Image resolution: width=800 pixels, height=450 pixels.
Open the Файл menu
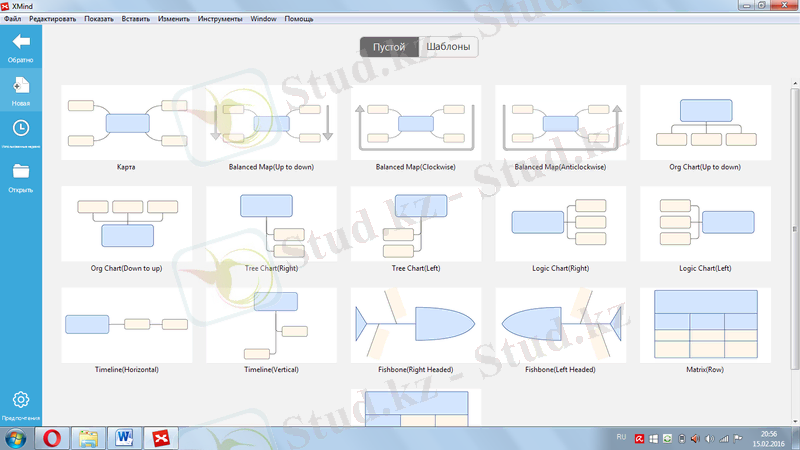tap(12, 19)
